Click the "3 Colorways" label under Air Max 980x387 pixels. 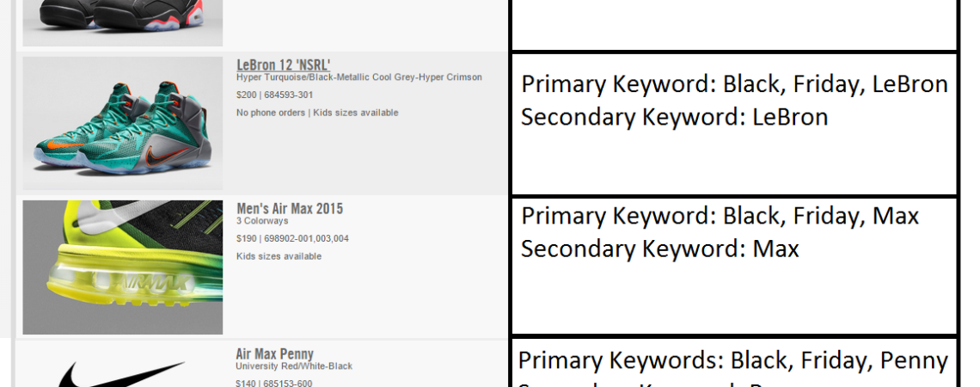pyautogui.click(x=260, y=221)
